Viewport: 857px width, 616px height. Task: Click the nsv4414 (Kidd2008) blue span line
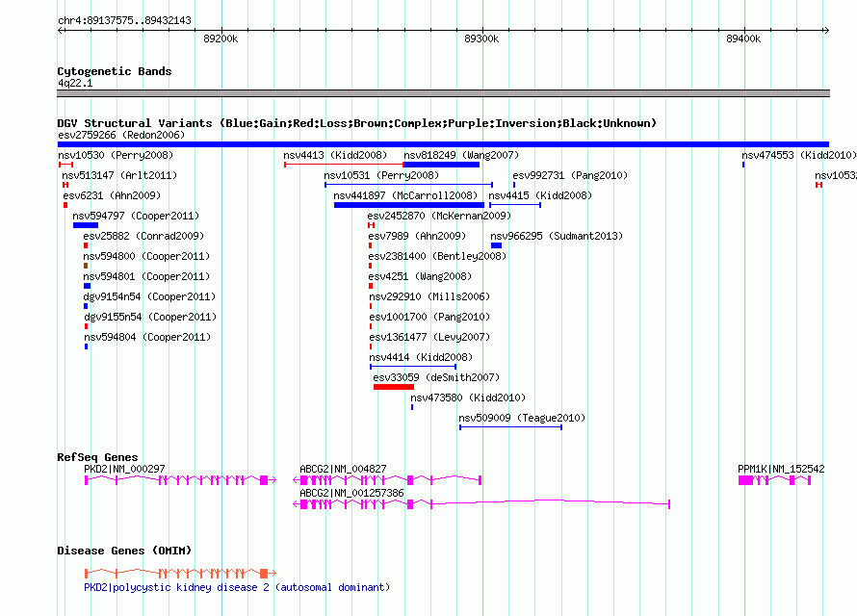(413, 367)
